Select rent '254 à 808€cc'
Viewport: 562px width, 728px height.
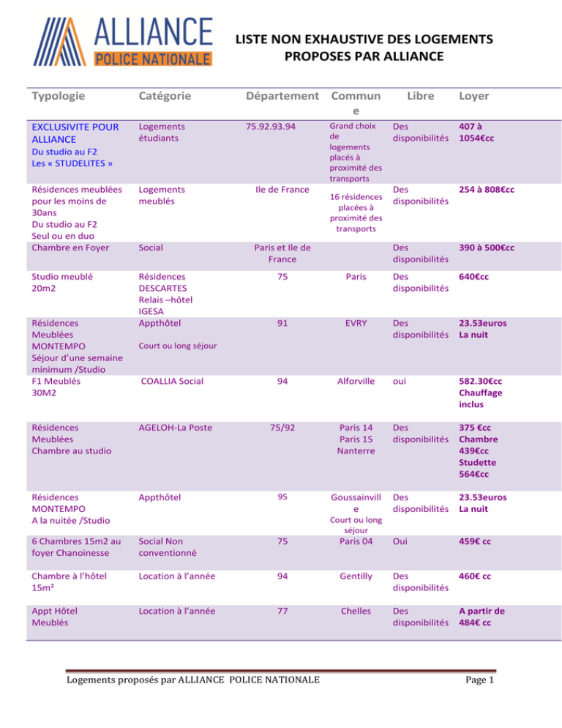tap(487, 190)
